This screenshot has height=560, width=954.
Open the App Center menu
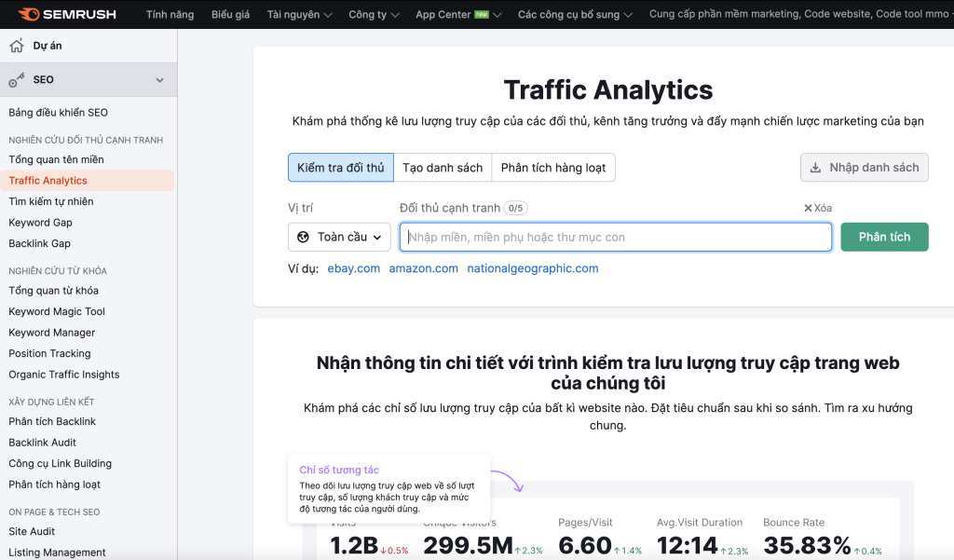click(x=457, y=15)
